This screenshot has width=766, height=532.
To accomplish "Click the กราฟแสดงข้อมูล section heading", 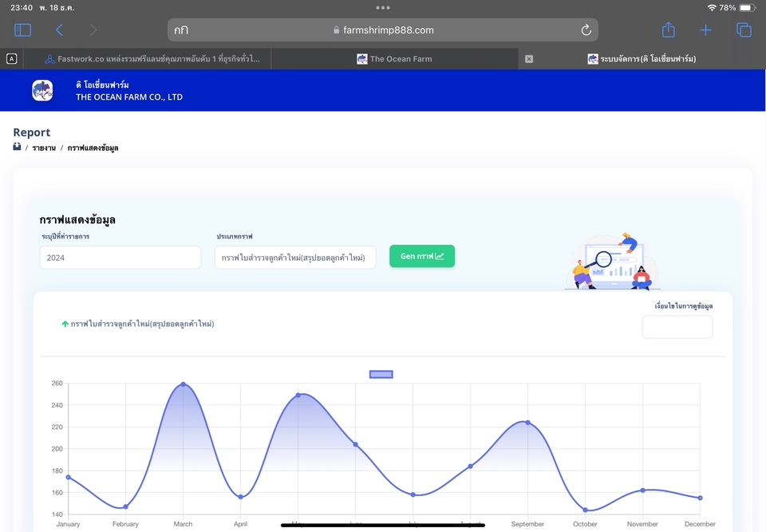I will point(77,220).
